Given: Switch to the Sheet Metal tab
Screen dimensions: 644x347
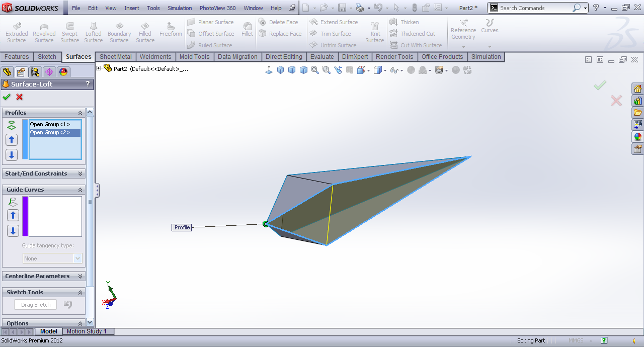Looking at the screenshot, I should pos(115,57).
